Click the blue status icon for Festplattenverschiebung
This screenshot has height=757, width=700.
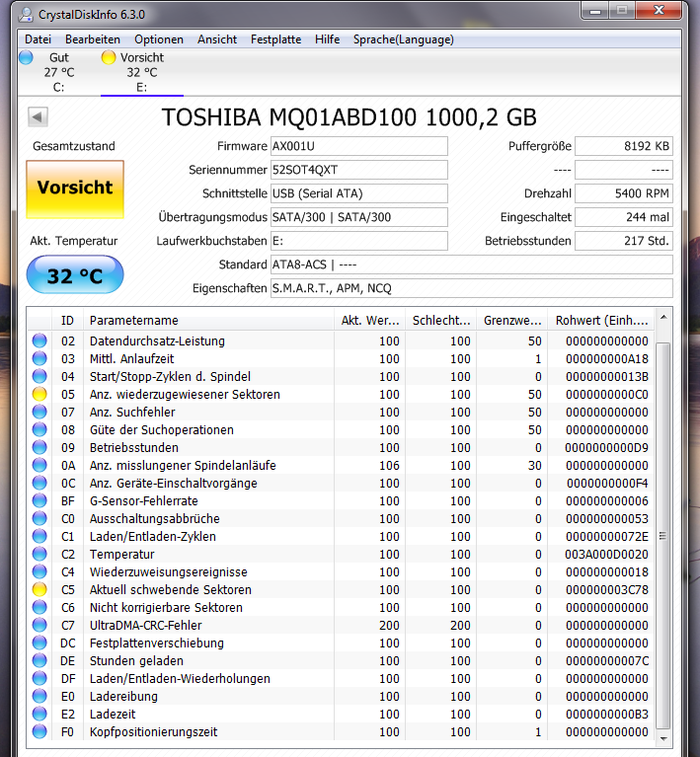tap(39, 643)
